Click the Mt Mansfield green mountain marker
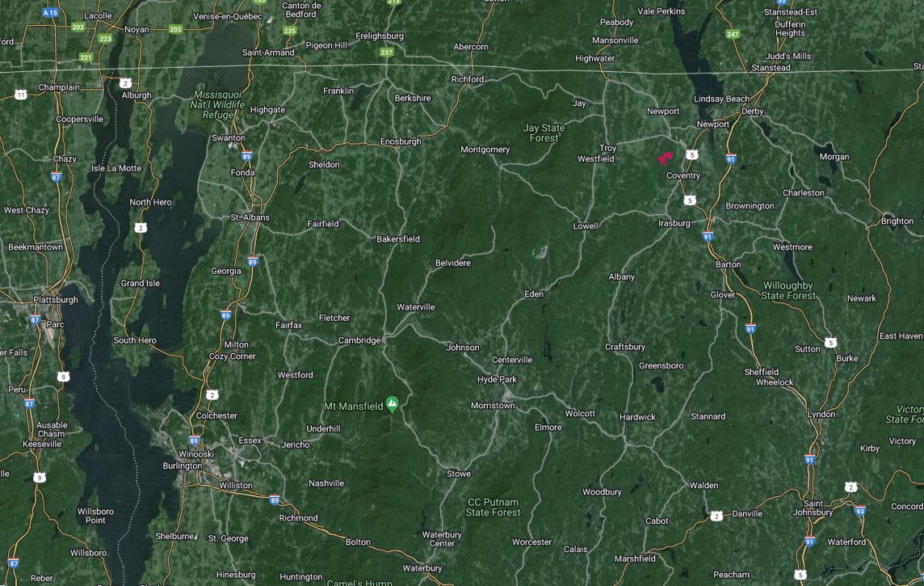 392,404
